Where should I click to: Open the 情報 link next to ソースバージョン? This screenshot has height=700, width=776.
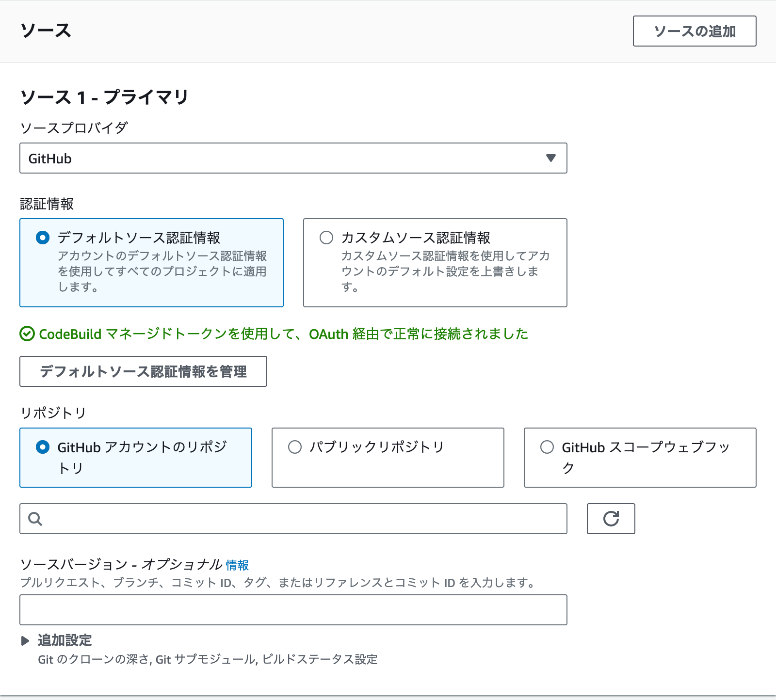coord(238,565)
